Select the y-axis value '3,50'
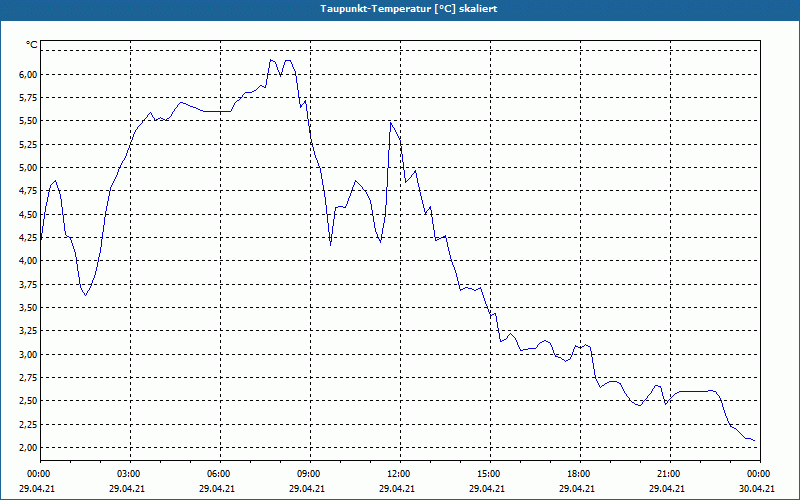This screenshot has height=500, width=800. (29, 307)
